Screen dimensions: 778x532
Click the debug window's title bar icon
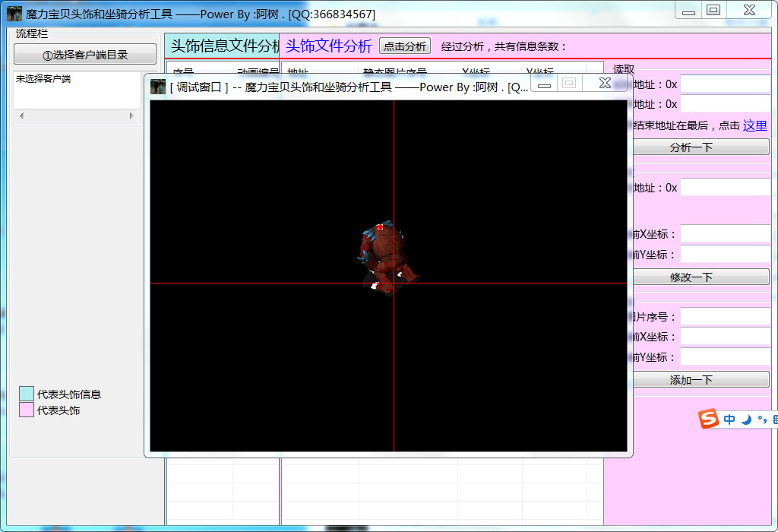pyautogui.click(x=158, y=87)
